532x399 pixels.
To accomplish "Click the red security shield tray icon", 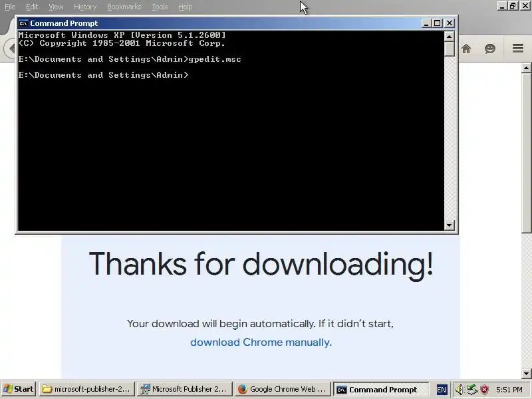I will pyautogui.click(x=485, y=389).
